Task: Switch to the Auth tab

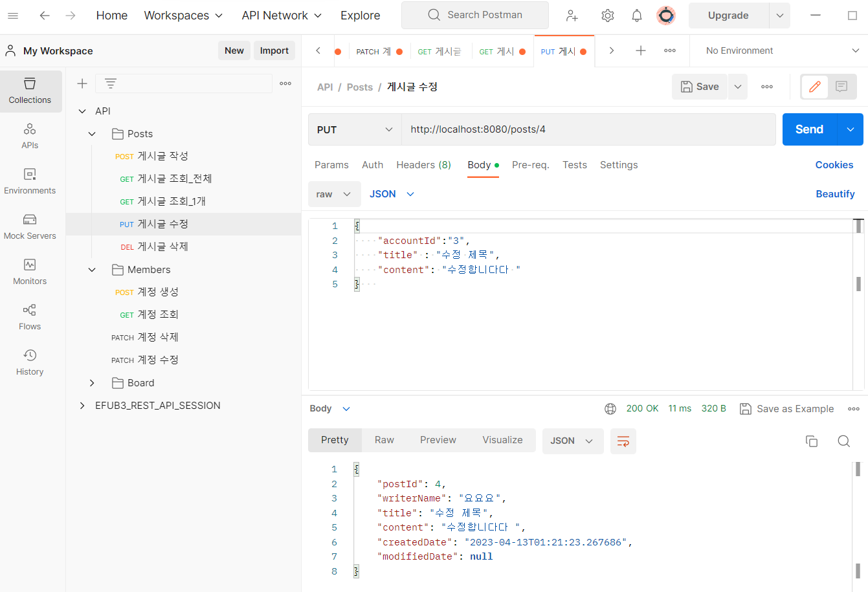Action: click(372, 165)
